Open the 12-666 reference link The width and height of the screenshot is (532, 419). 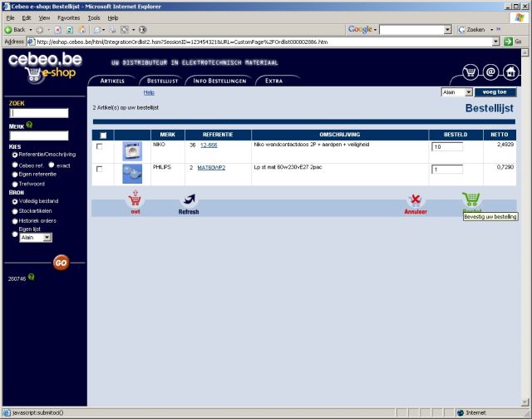[x=209, y=144]
